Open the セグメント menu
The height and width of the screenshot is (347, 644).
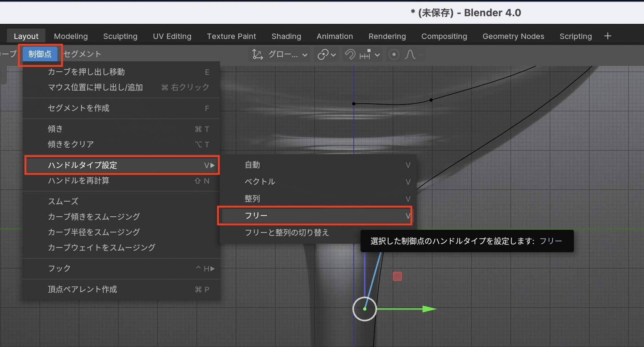click(x=82, y=54)
